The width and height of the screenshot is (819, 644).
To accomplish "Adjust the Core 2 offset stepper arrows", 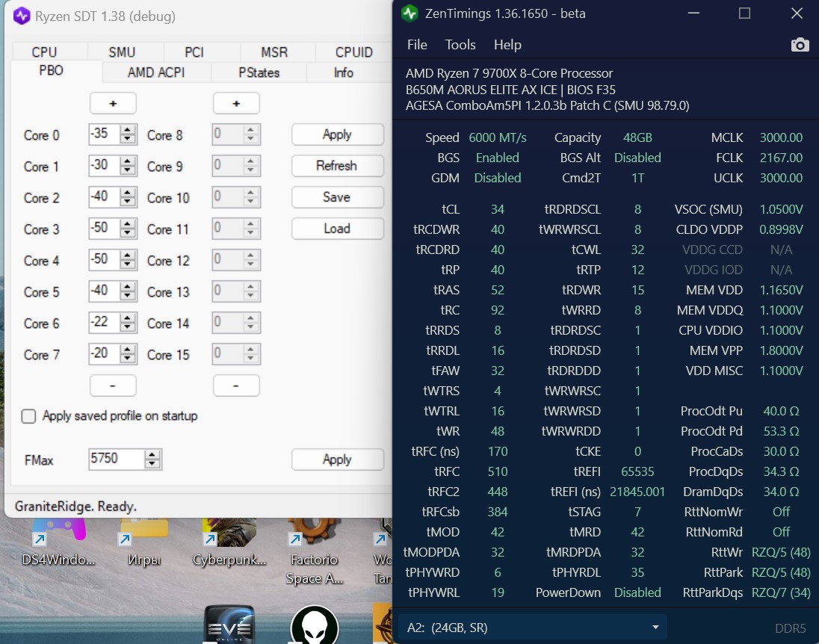I will [128, 197].
